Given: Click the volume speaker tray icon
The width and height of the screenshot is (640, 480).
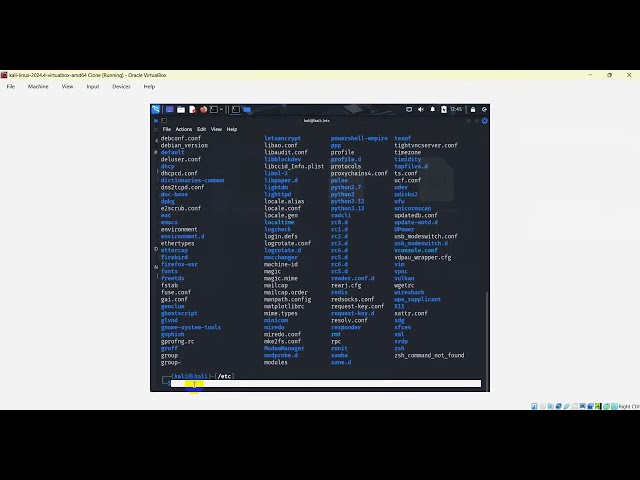Looking at the screenshot, I should coord(421,109).
